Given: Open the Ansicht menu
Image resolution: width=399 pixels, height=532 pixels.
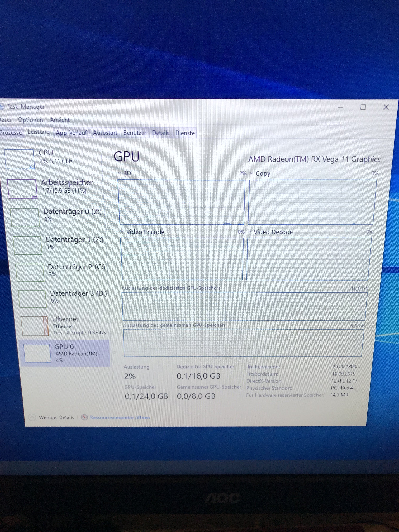Looking at the screenshot, I should tap(60, 120).
